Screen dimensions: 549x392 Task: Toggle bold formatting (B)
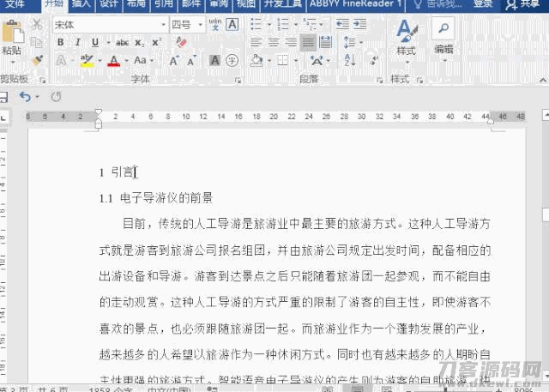(61, 42)
